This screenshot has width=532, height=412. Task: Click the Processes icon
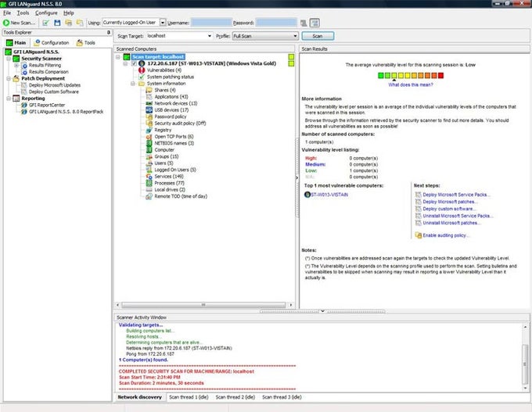pos(149,183)
